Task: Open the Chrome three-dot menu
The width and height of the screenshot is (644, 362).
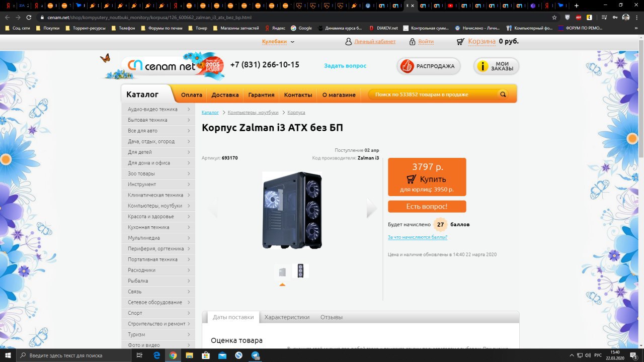Action: [637, 17]
